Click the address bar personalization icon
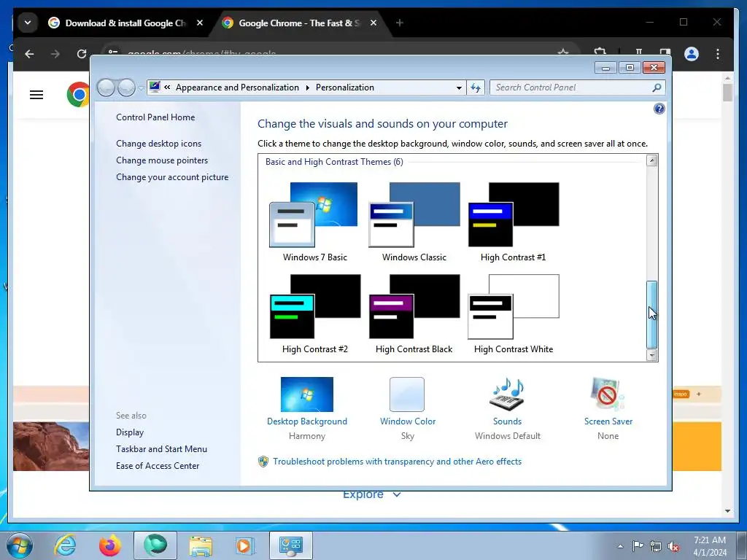This screenshot has height=560, width=747. pyautogui.click(x=155, y=87)
